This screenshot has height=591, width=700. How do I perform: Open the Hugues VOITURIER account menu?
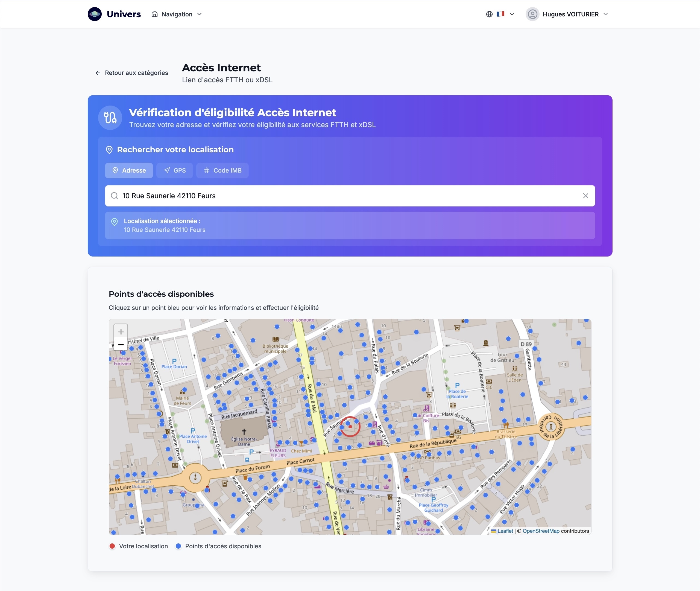tap(570, 14)
